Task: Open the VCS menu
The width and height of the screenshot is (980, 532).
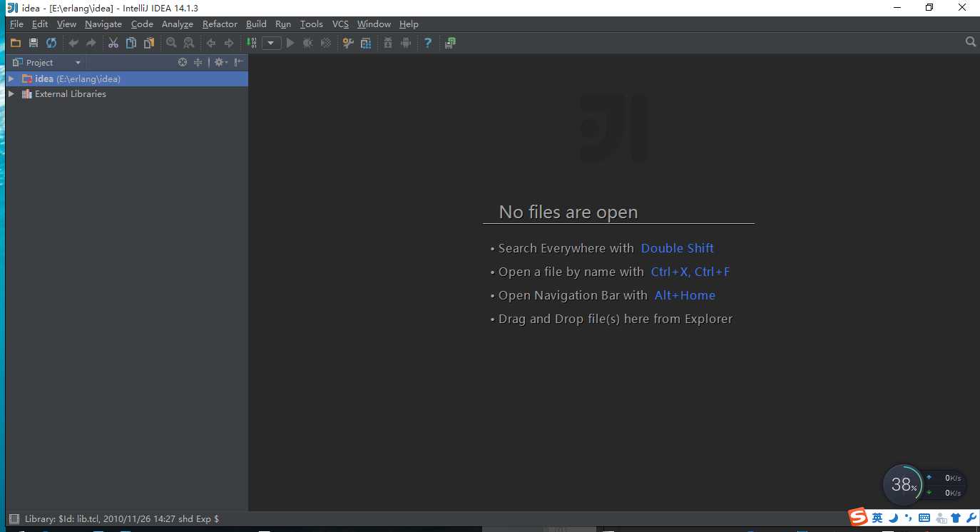Action: pos(340,24)
